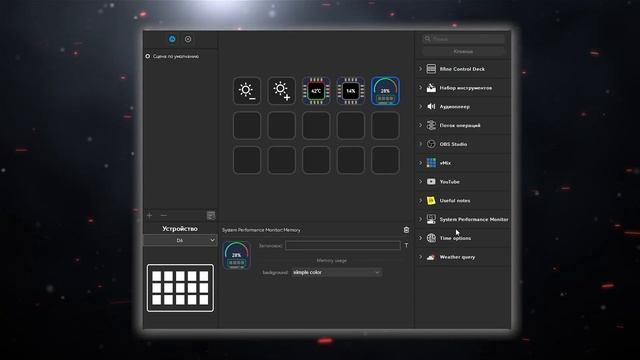Click the System Performance Monitor: Memory header
The width and height of the screenshot is (640, 360).
[x=261, y=230]
